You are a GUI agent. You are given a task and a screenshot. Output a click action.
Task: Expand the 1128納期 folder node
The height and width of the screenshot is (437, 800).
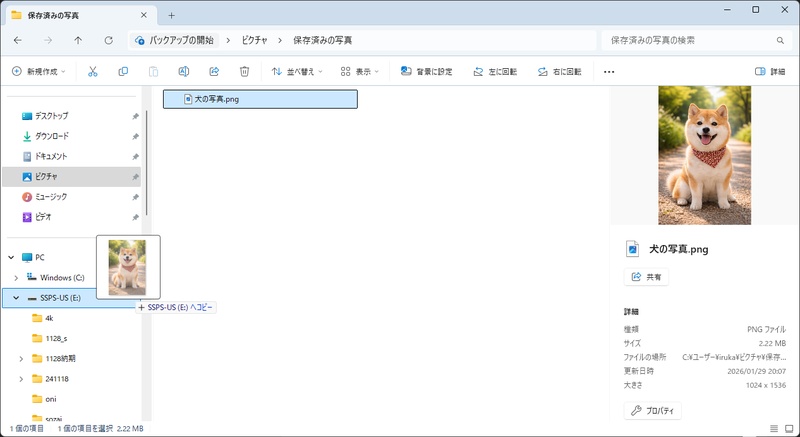(x=21, y=359)
